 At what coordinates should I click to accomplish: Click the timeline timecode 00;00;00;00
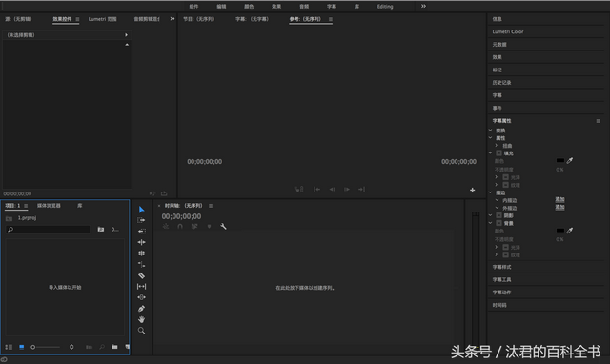click(181, 216)
